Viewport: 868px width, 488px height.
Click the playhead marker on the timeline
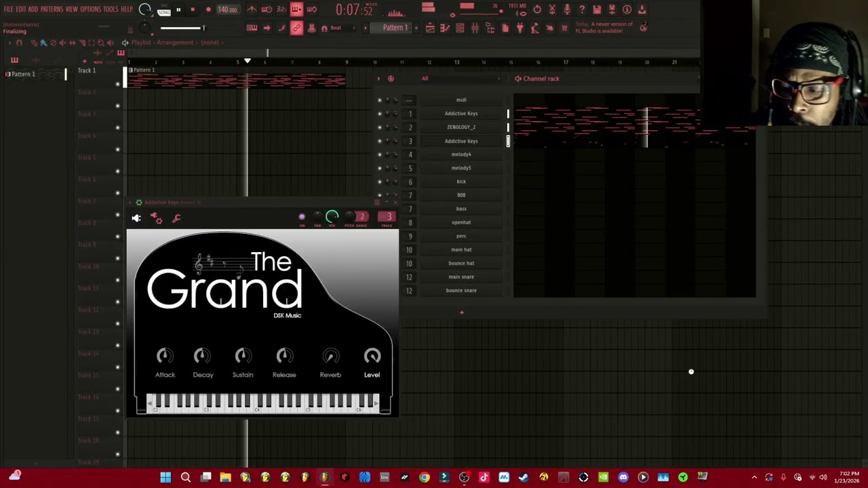pos(248,61)
